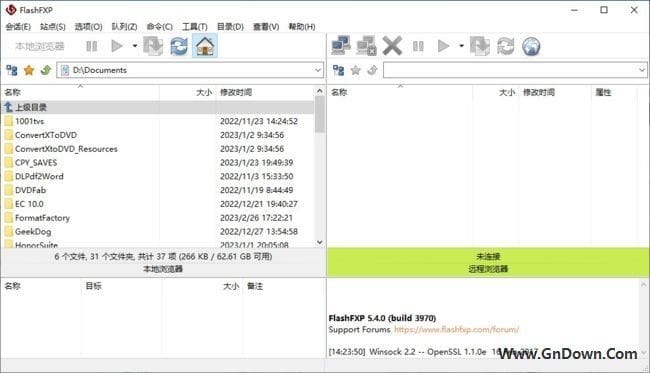Click the local favorites star icon

pyautogui.click(x=29, y=70)
